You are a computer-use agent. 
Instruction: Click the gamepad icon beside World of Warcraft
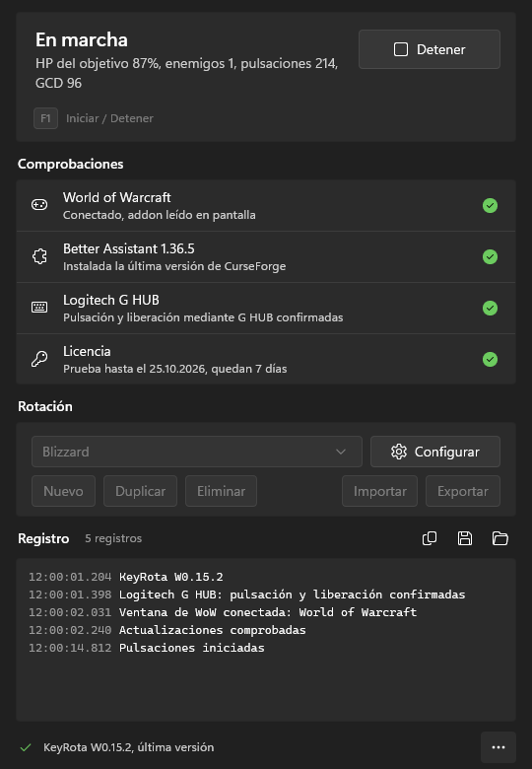(x=39, y=205)
